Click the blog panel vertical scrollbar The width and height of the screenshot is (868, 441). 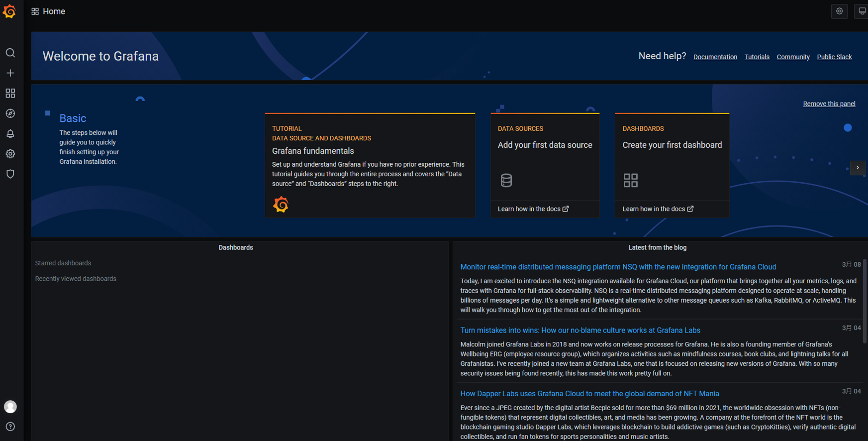pos(865,301)
